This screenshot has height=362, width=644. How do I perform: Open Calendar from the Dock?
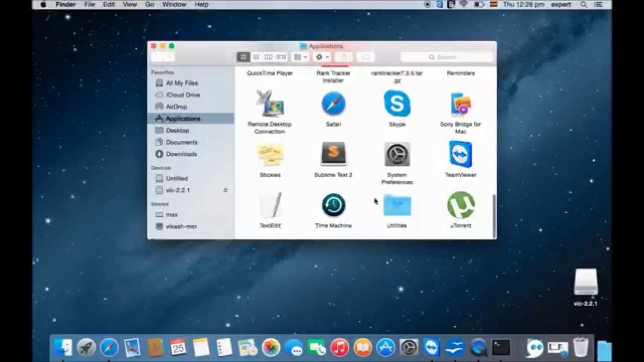[178, 347]
